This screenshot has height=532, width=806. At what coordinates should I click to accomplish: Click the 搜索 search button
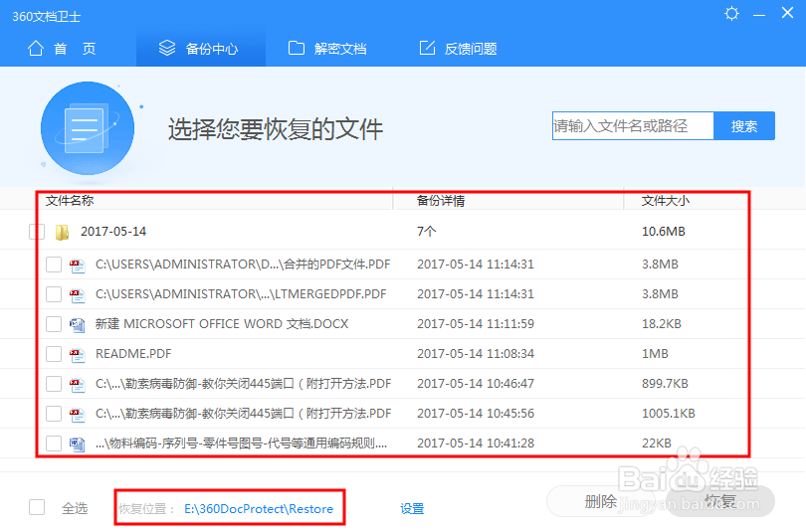click(743, 126)
